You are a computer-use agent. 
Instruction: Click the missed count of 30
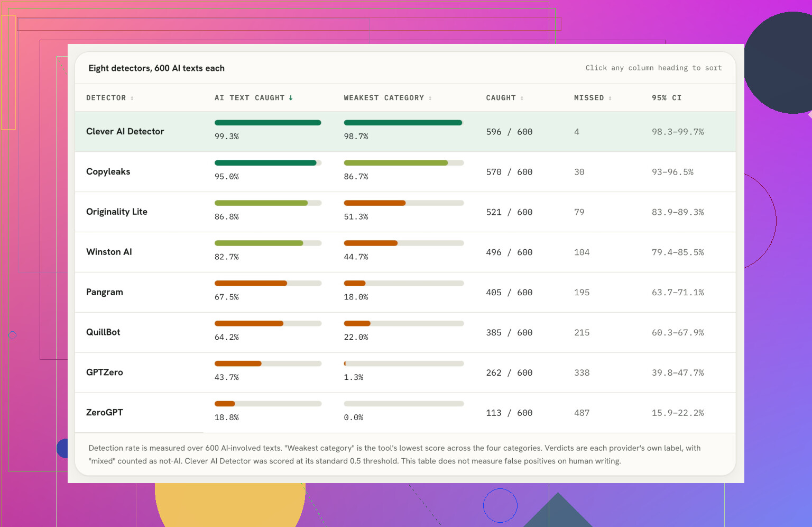click(579, 172)
